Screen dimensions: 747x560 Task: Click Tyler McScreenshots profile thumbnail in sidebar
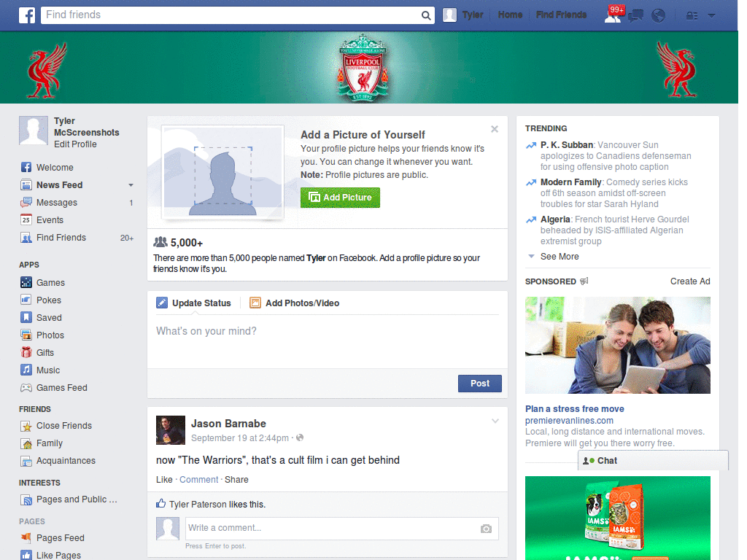[x=34, y=131]
